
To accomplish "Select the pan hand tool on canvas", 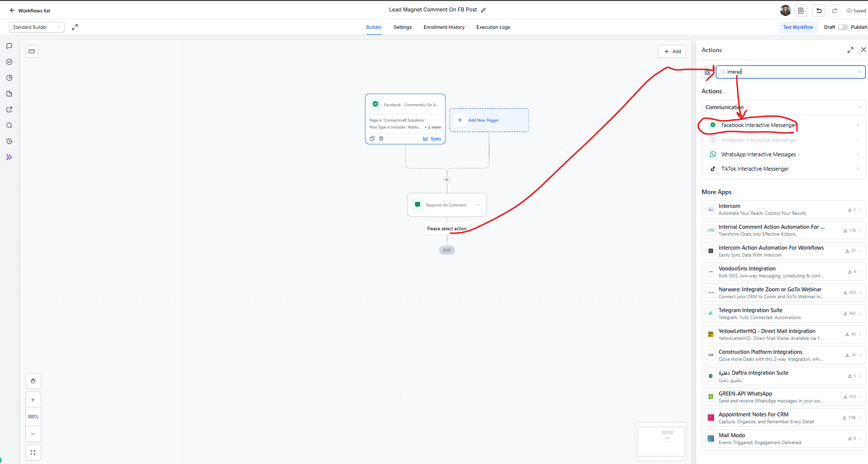I will pos(33,381).
